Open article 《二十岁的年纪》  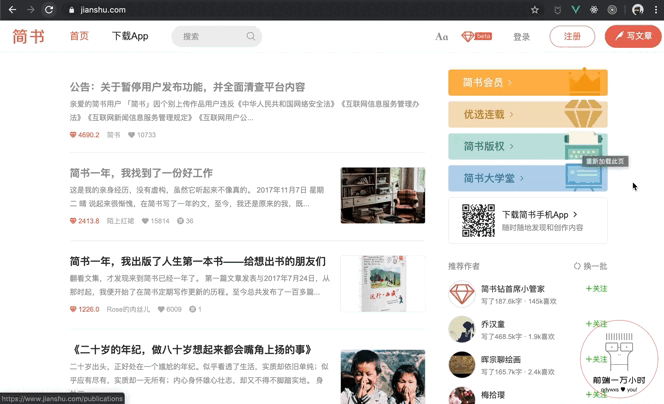(x=192, y=349)
